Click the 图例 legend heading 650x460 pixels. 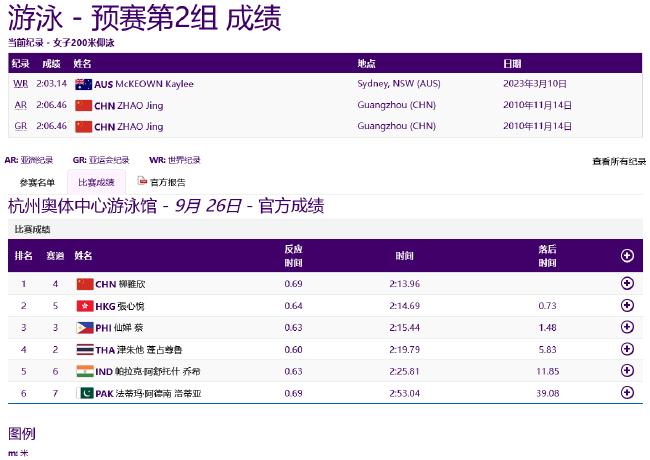pos(22,434)
